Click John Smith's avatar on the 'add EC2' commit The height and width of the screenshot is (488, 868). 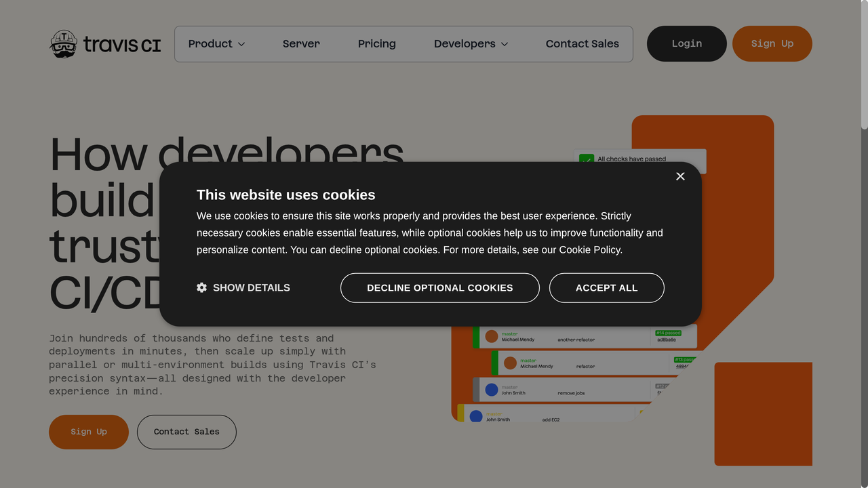[475, 416]
